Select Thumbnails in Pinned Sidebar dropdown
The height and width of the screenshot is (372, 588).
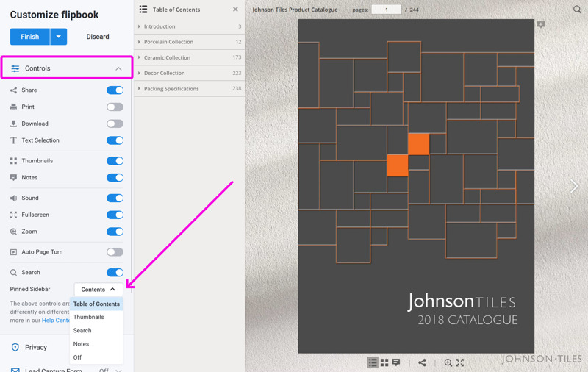tap(96, 318)
